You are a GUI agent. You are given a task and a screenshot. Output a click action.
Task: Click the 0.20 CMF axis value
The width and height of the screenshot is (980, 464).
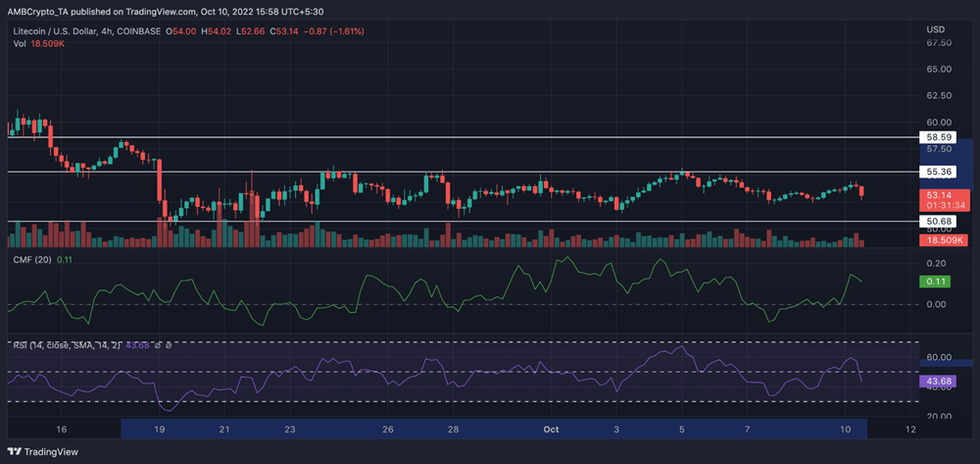pos(936,263)
